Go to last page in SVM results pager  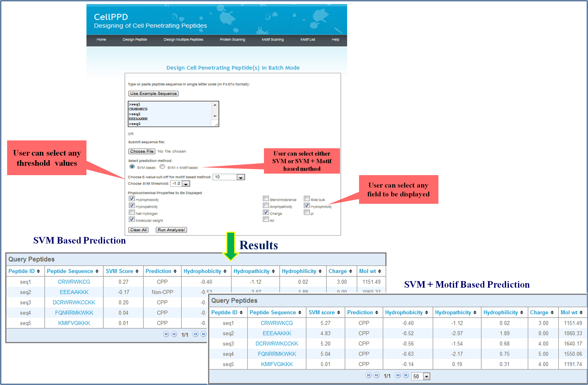[203, 334]
